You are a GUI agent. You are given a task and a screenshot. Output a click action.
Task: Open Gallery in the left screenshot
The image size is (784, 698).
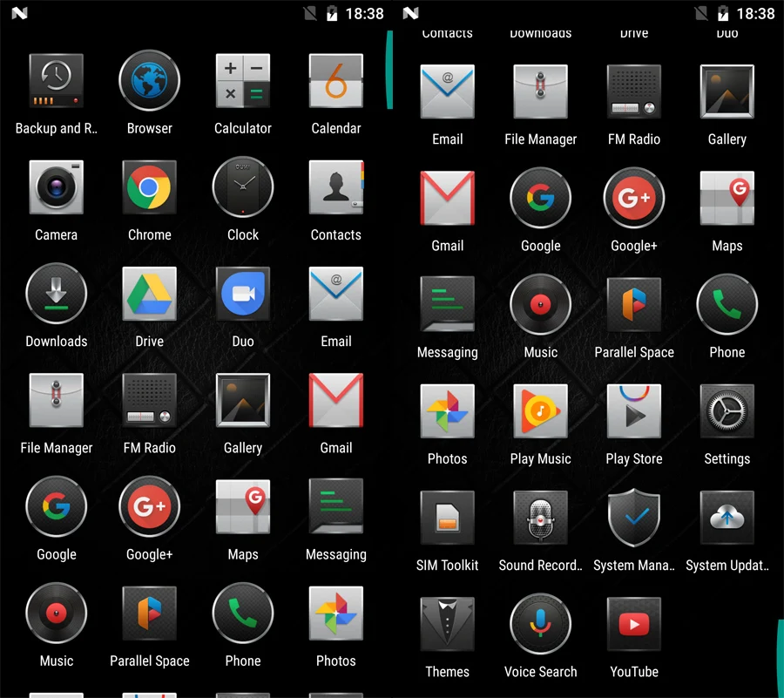242,400
